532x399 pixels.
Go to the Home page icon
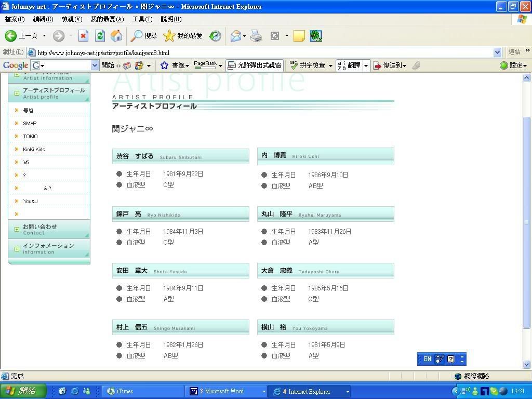tap(116, 36)
